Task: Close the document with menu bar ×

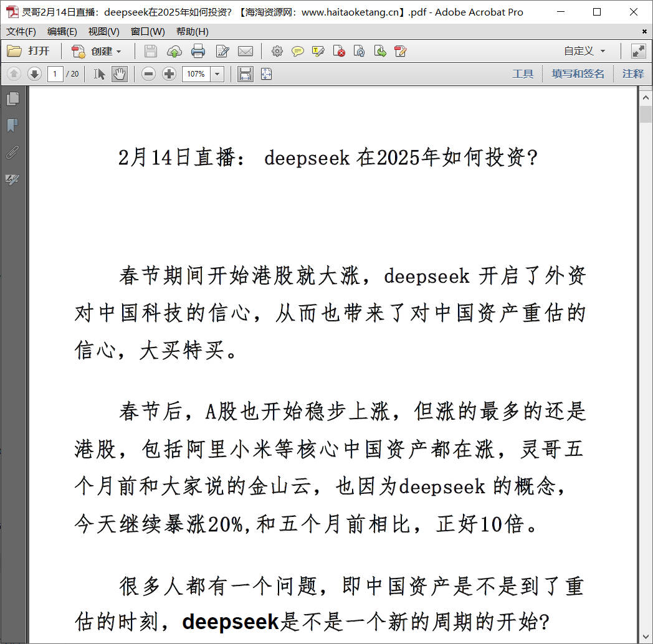Action: pyautogui.click(x=644, y=32)
